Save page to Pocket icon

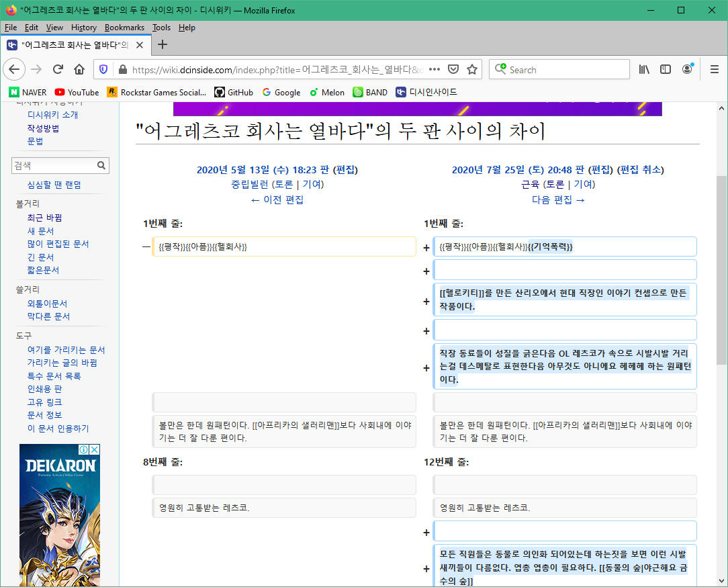[453, 69]
